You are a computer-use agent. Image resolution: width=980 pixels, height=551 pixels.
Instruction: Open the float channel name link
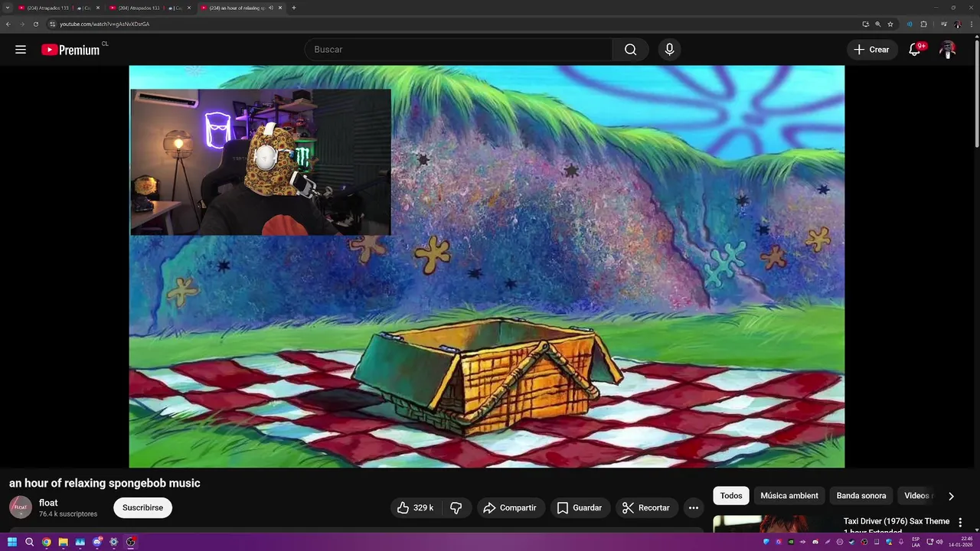tap(48, 503)
